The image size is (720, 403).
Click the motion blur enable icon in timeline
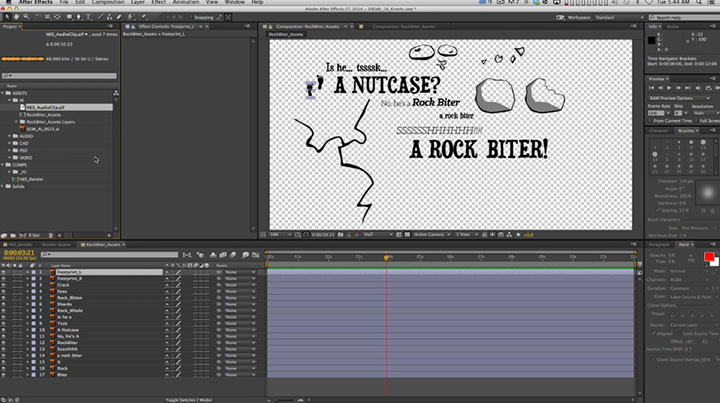[233, 255]
